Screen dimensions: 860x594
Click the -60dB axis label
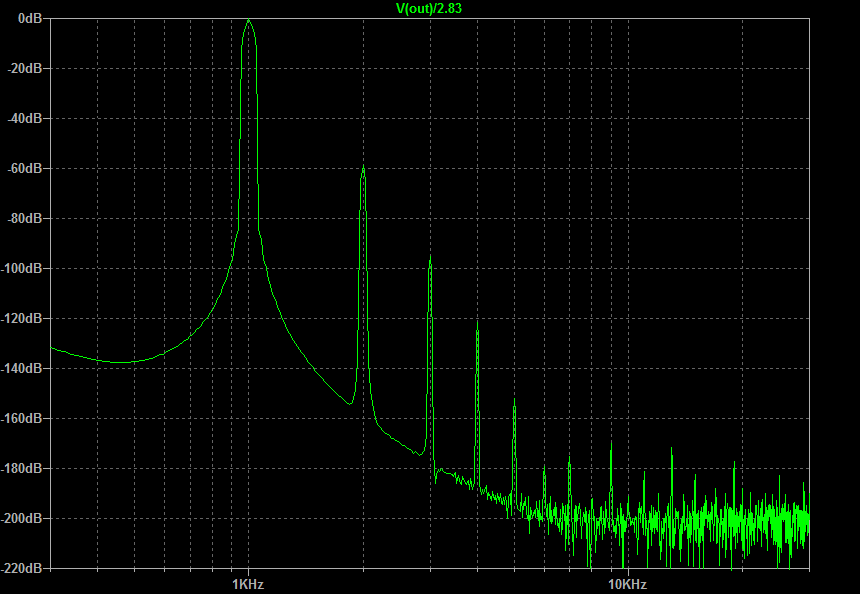25,168
